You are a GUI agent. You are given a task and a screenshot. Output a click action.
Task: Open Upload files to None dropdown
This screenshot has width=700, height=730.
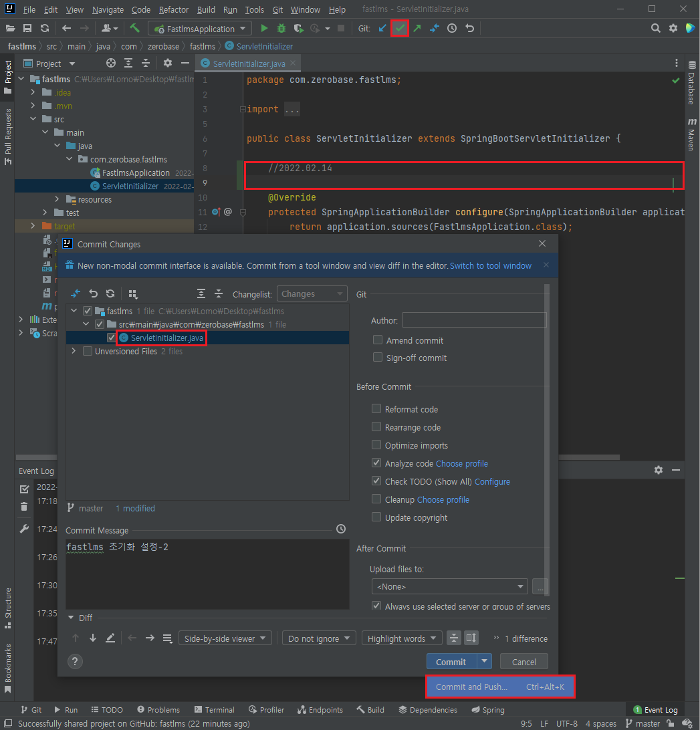tap(449, 587)
